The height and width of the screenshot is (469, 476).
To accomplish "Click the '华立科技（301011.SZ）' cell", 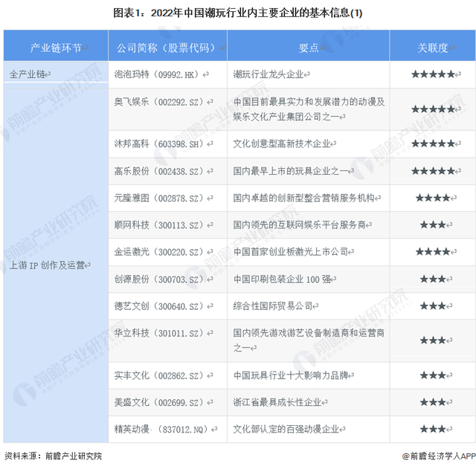I will click(x=167, y=340).
